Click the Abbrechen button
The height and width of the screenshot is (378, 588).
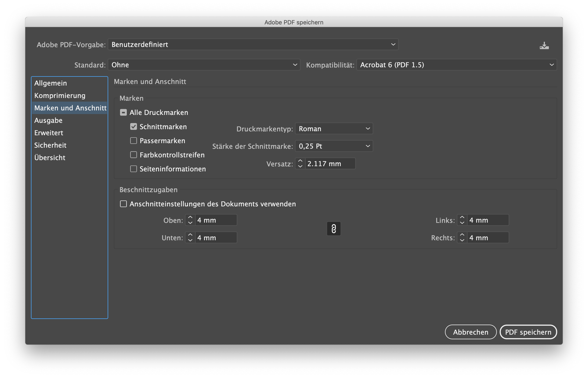[470, 332]
